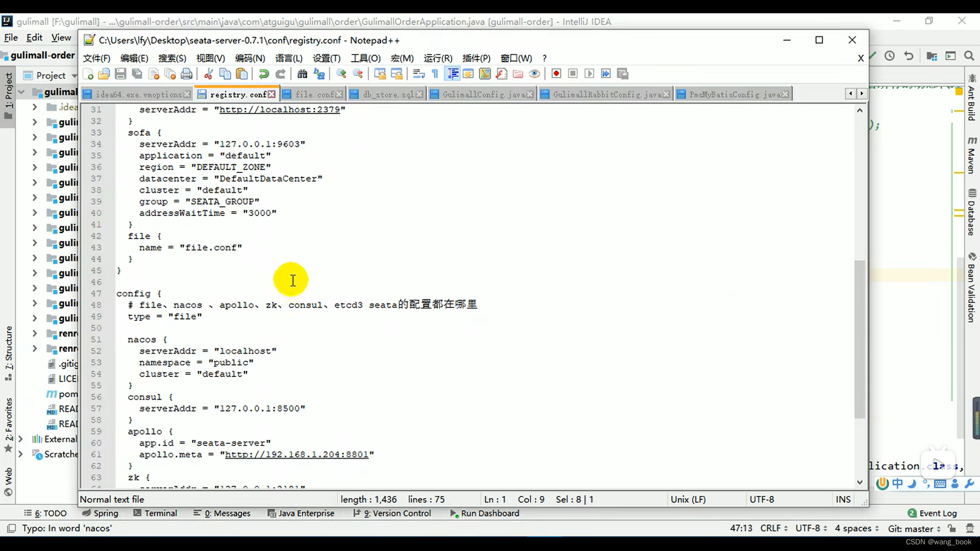The image size is (980, 551).
Task: Click the scroll down arrow of editor
Action: click(x=860, y=482)
